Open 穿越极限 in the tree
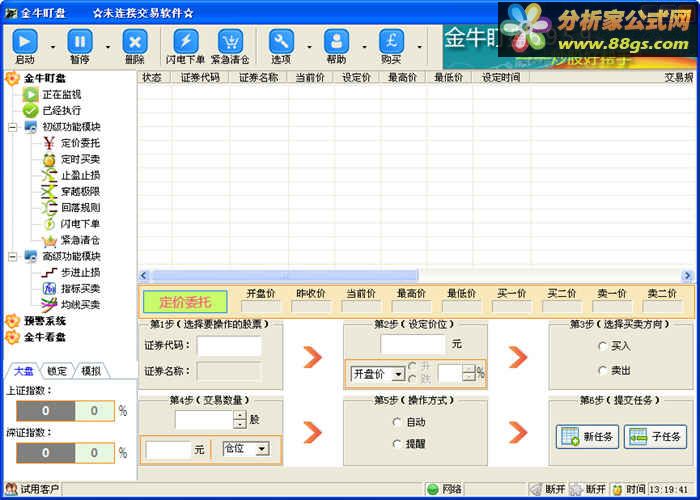This screenshot has width=700, height=500. [x=80, y=192]
